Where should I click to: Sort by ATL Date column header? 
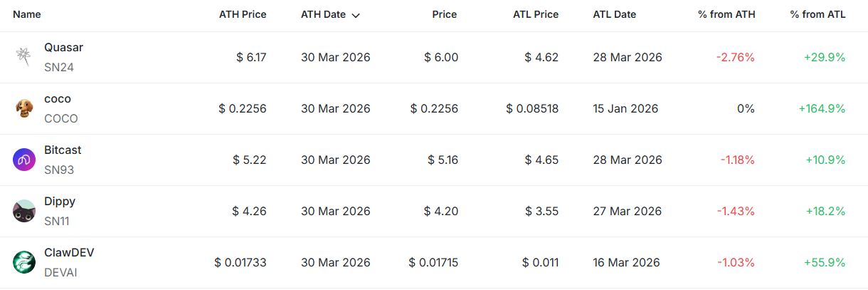[x=614, y=14]
